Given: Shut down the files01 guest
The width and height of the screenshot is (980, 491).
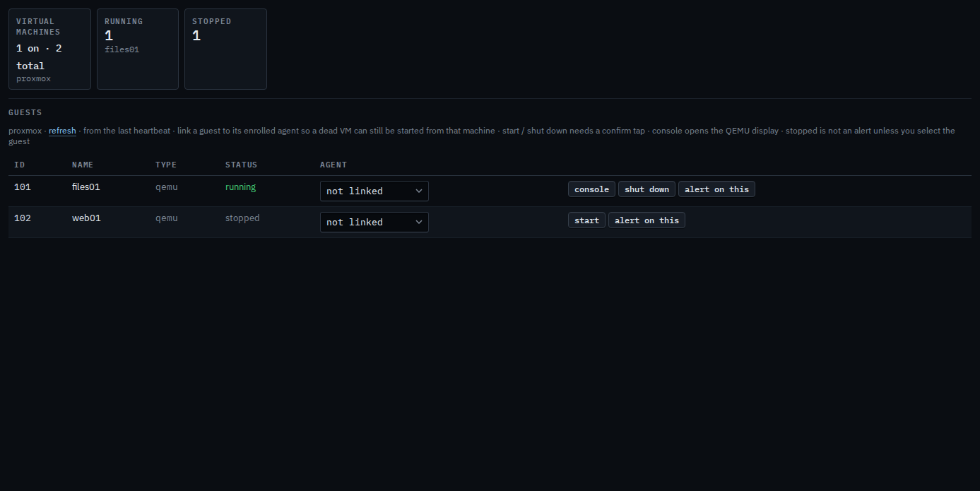Looking at the screenshot, I should tap(647, 189).
